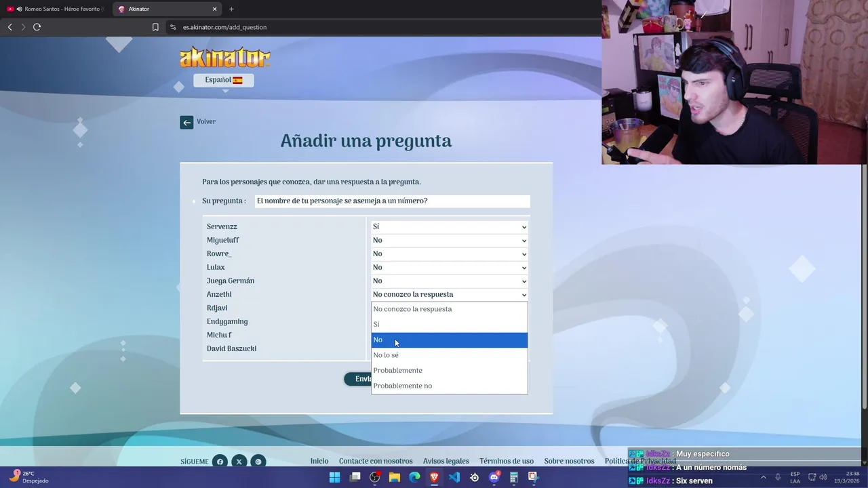Image resolution: width=868 pixels, height=488 pixels.
Task: Open answer dropdown for Migueluff
Action: pyautogui.click(x=449, y=241)
